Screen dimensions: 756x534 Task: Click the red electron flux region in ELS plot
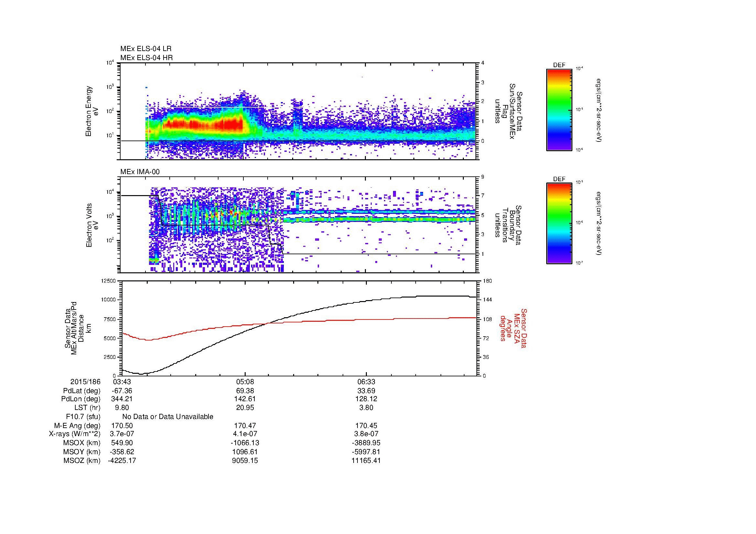point(203,125)
